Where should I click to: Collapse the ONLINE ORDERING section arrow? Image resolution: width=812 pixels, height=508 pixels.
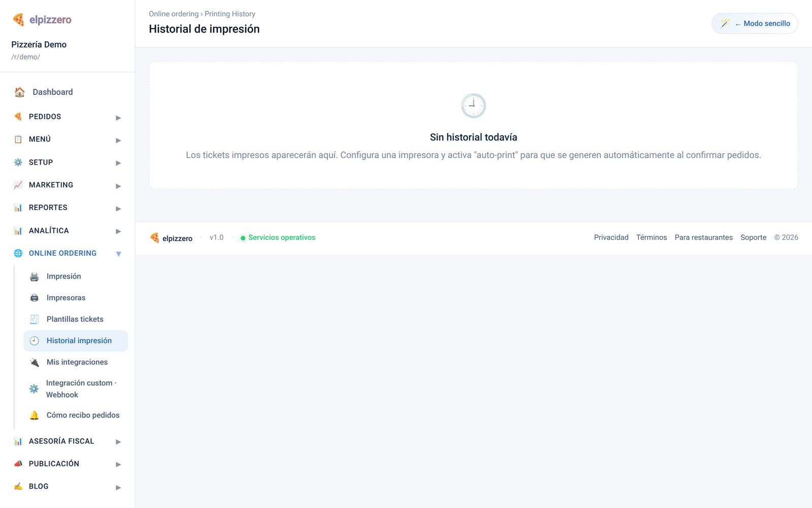pos(118,254)
